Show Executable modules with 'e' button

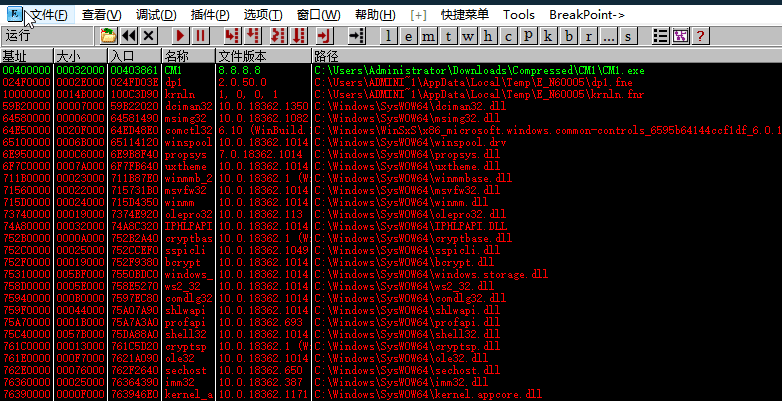[408, 36]
